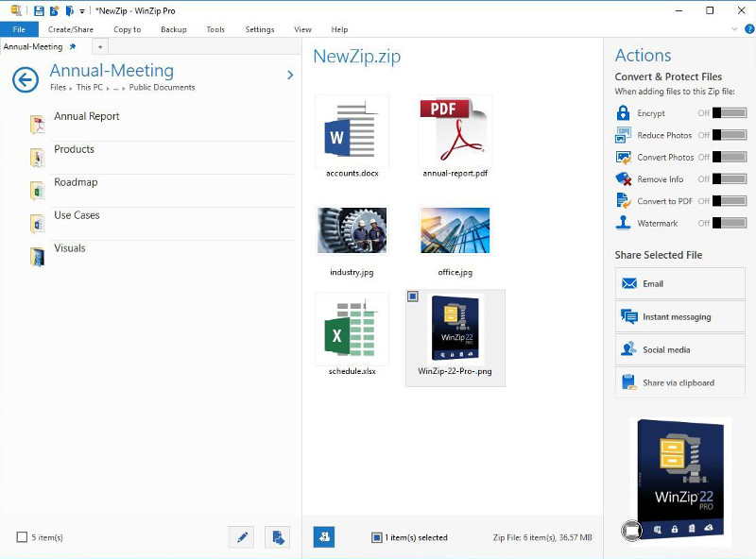Click Public Documents in the breadcrumb

(162, 87)
